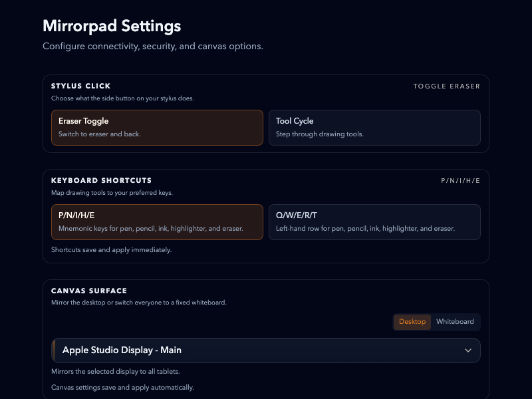Choose the P/N/I/H/E shortcut scheme
Viewport: 532px width, 399px height.
point(157,221)
